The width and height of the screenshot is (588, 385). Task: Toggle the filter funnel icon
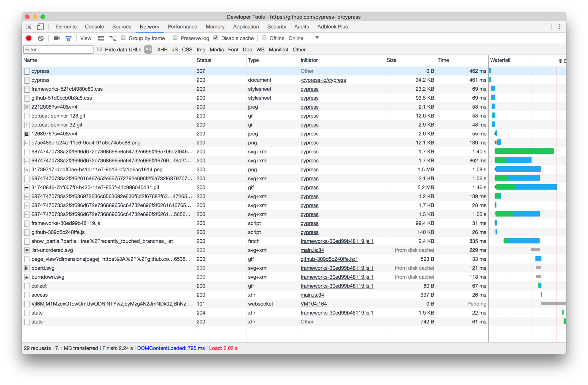point(68,38)
